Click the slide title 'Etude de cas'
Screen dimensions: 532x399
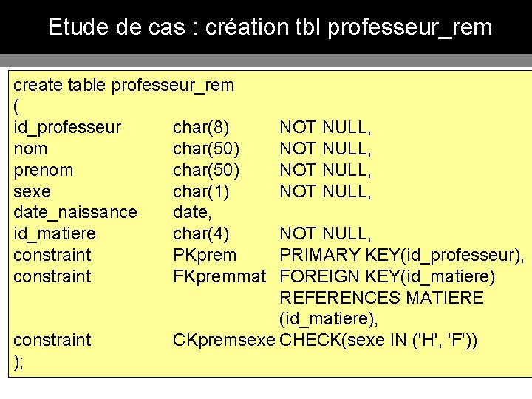pyautogui.click(x=270, y=27)
